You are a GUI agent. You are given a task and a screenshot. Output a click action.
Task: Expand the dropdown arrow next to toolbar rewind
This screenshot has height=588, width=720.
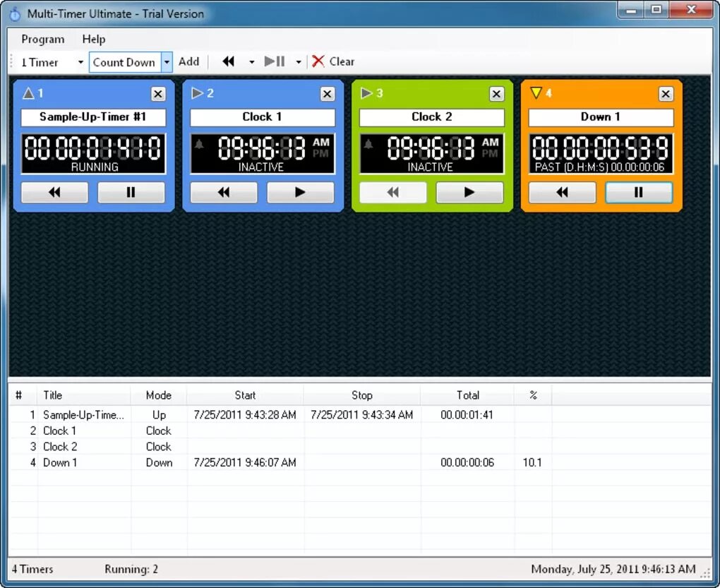[x=251, y=62]
